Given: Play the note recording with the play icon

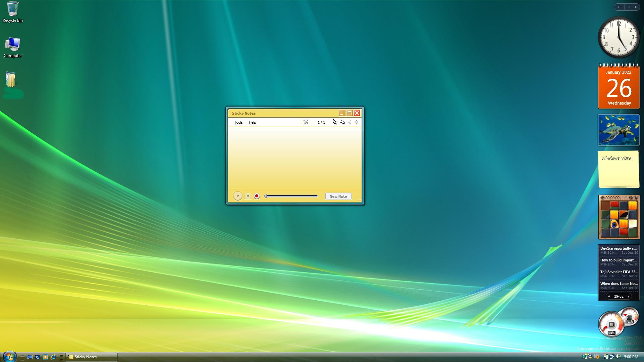Looking at the screenshot, I should (x=237, y=196).
